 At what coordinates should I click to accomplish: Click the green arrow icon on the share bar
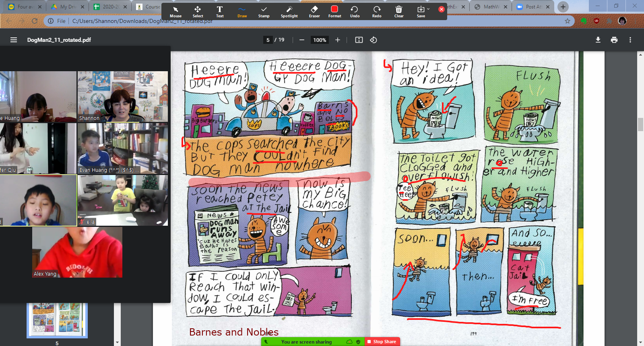point(266,342)
